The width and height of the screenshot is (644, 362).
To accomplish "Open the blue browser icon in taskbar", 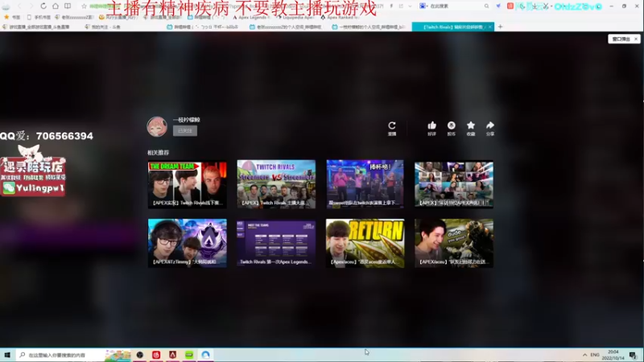I will [x=205, y=355].
